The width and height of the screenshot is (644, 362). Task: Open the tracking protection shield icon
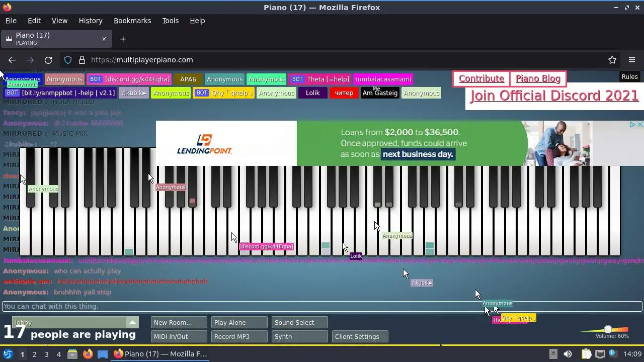(68, 60)
